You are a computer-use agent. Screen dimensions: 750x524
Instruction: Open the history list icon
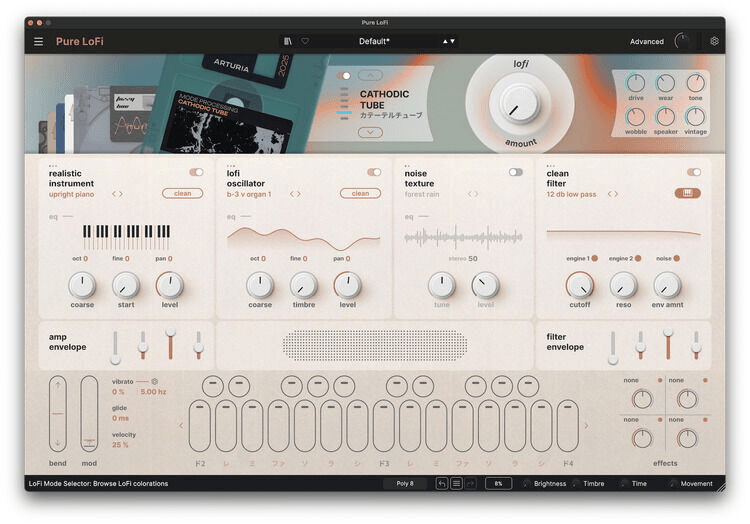coord(456,484)
